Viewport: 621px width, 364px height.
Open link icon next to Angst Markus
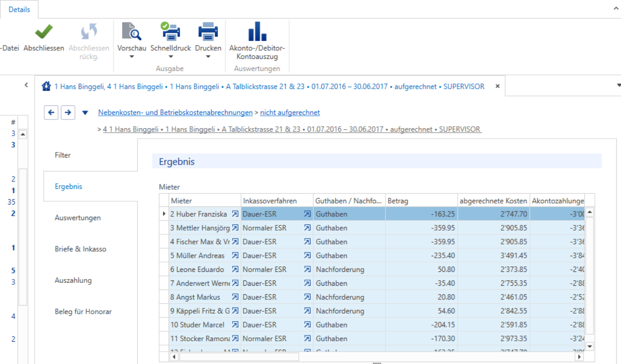point(235,297)
